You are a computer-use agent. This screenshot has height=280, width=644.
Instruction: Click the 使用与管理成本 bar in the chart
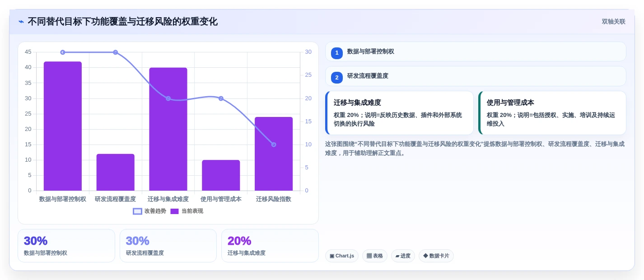[x=221, y=175]
